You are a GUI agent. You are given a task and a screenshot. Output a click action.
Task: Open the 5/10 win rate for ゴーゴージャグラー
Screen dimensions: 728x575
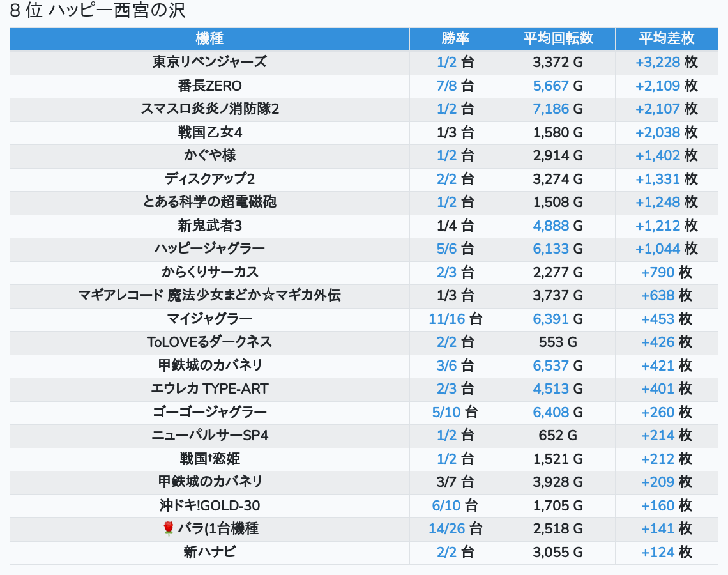coord(446,412)
